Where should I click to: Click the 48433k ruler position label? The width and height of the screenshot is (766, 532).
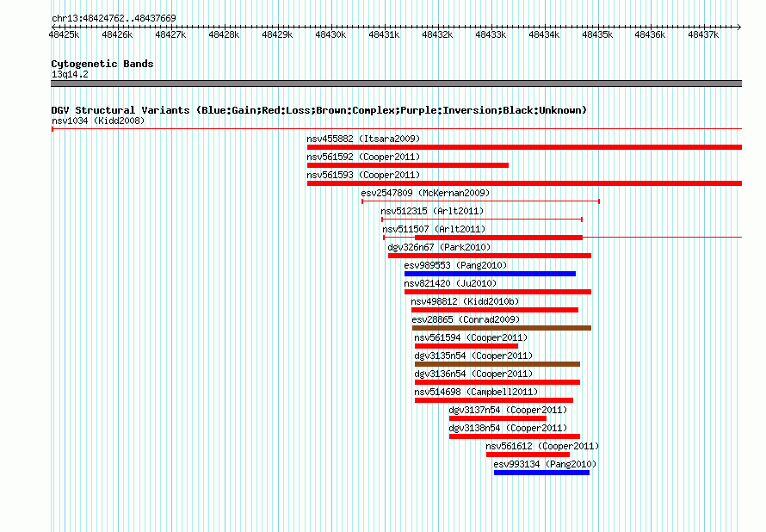coord(491,34)
